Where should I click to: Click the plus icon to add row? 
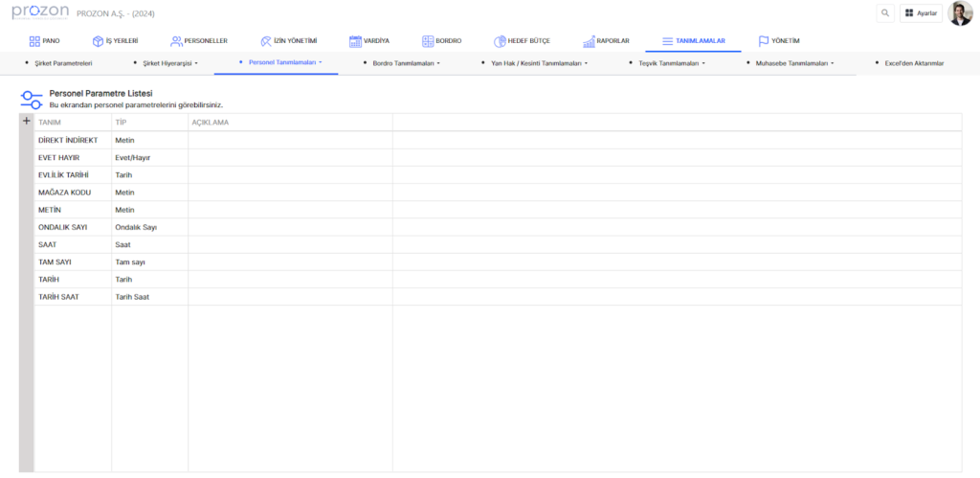tap(27, 122)
